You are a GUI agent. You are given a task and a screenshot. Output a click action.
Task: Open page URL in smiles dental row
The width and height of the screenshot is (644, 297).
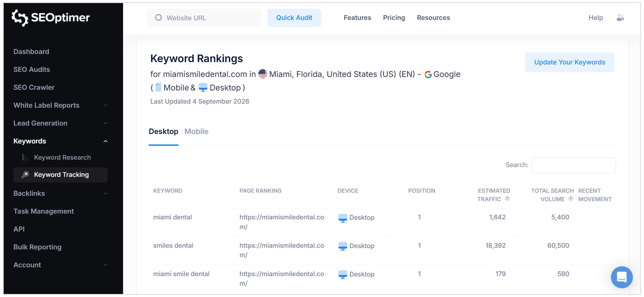point(282,250)
